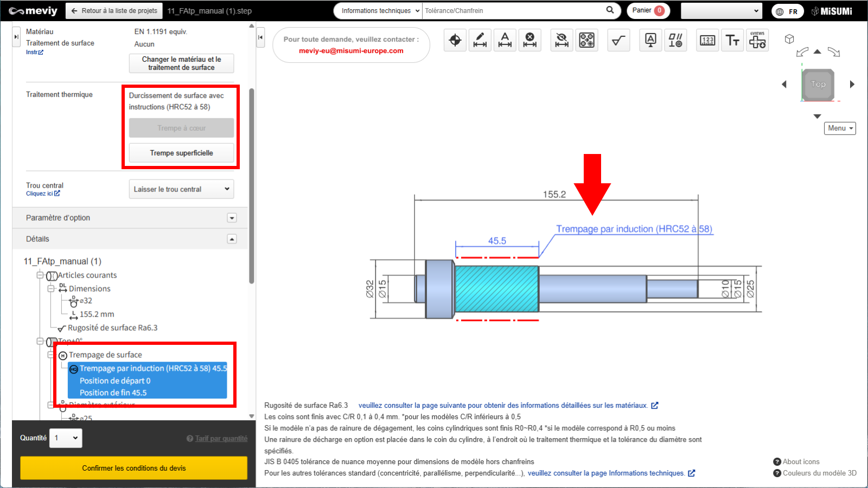Screen dimensions: 868x488
Task: Expand the Paramètre d'option section
Action: click(232, 218)
